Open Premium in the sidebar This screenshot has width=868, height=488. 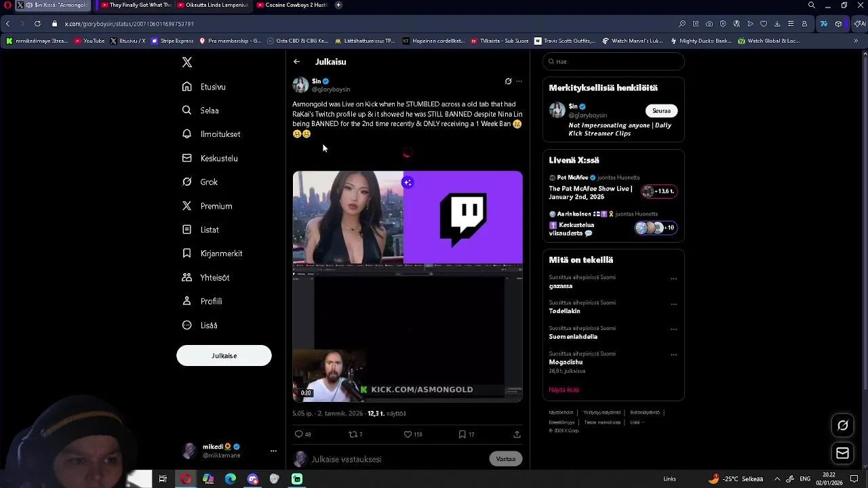[x=208, y=206]
